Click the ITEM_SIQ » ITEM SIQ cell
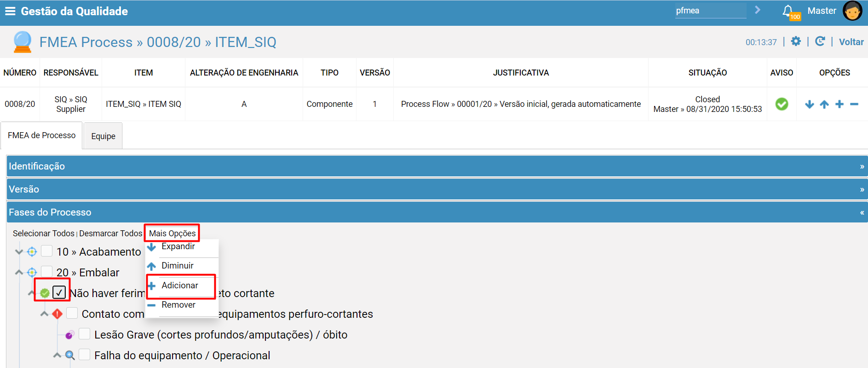This screenshot has height=368, width=868. coord(144,104)
